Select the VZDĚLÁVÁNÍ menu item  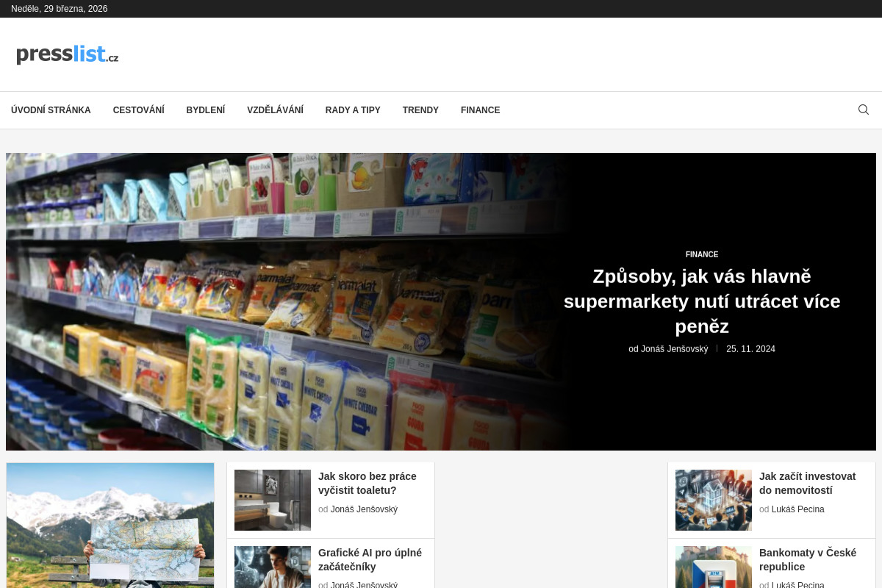(x=275, y=110)
